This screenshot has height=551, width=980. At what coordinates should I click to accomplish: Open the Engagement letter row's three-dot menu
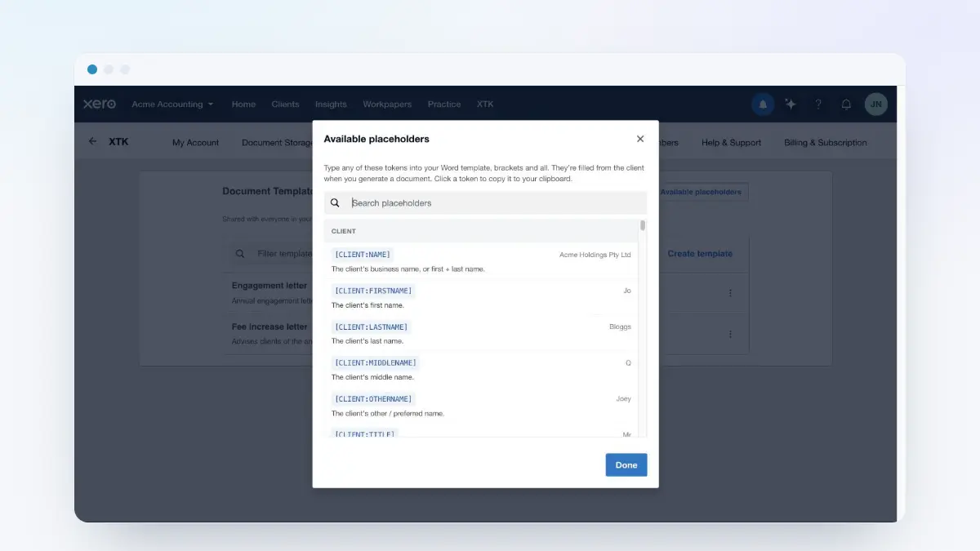730,293
